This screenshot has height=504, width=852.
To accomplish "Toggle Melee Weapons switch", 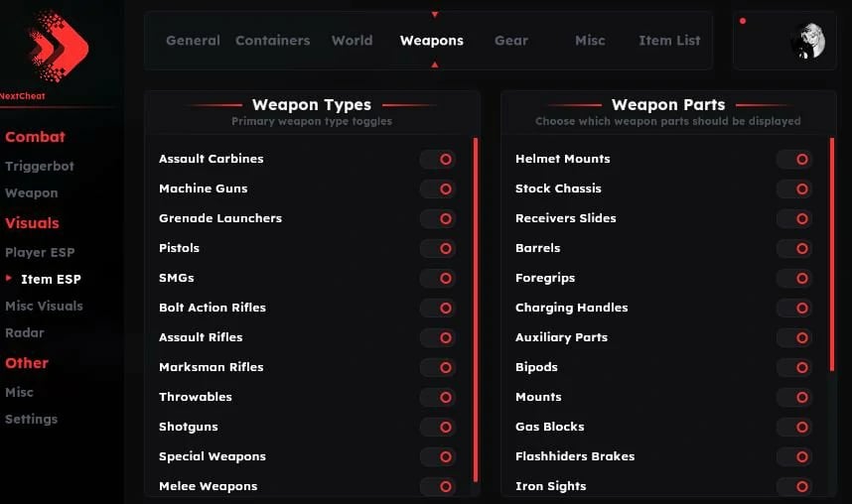I will (x=438, y=486).
